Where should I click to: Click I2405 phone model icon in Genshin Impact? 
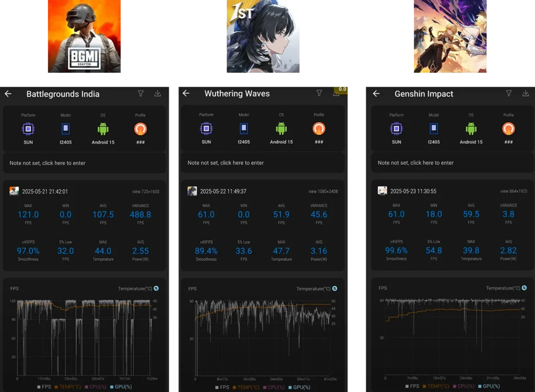pos(434,129)
